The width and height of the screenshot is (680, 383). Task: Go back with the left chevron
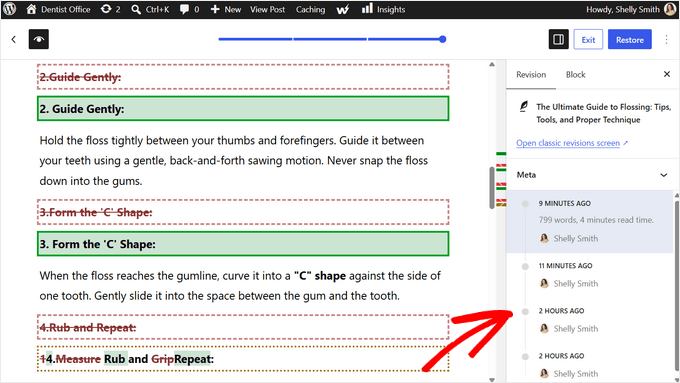(x=13, y=39)
